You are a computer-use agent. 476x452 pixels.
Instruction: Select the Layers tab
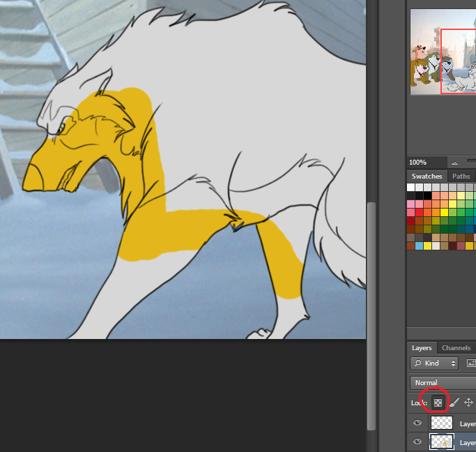422,348
